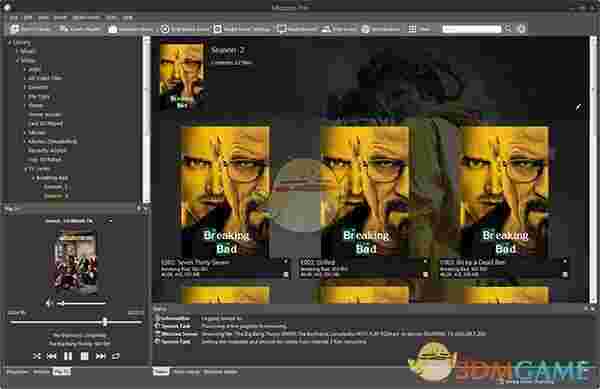The height and width of the screenshot is (389, 600).
Task: Toggle shuffle mode in the player
Action: pyautogui.click(x=36, y=356)
